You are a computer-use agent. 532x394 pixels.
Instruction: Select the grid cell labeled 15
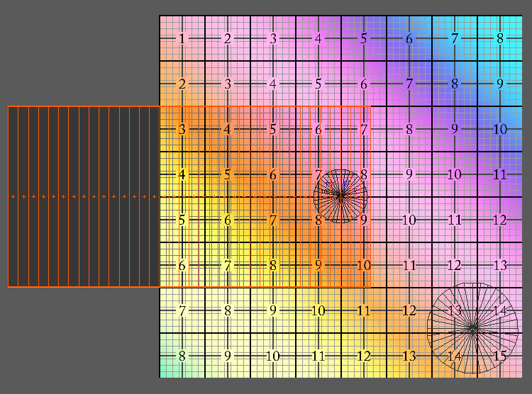coord(500,356)
